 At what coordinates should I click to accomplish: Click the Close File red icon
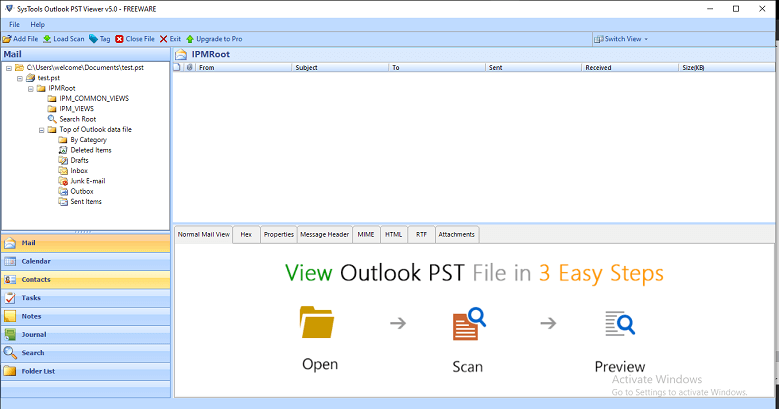119,39
